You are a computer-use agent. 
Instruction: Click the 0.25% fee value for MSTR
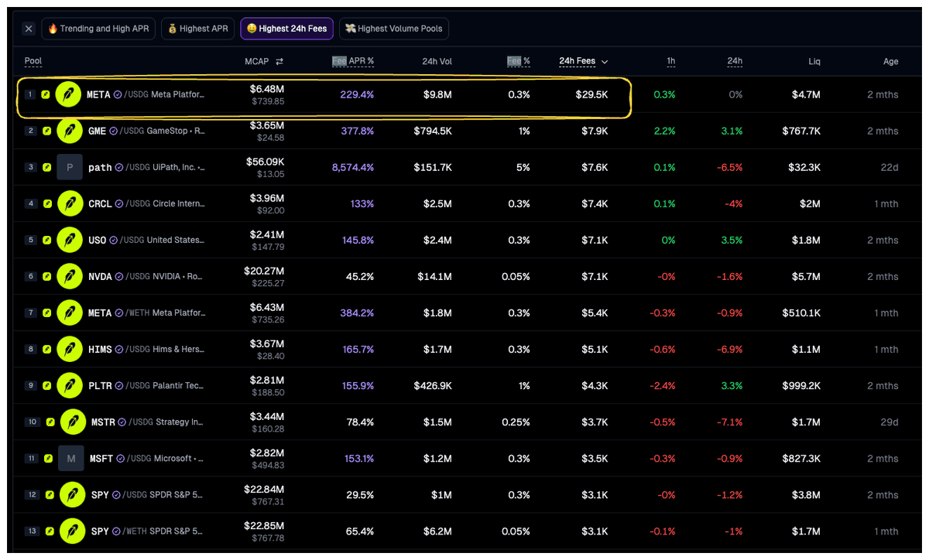516,422
